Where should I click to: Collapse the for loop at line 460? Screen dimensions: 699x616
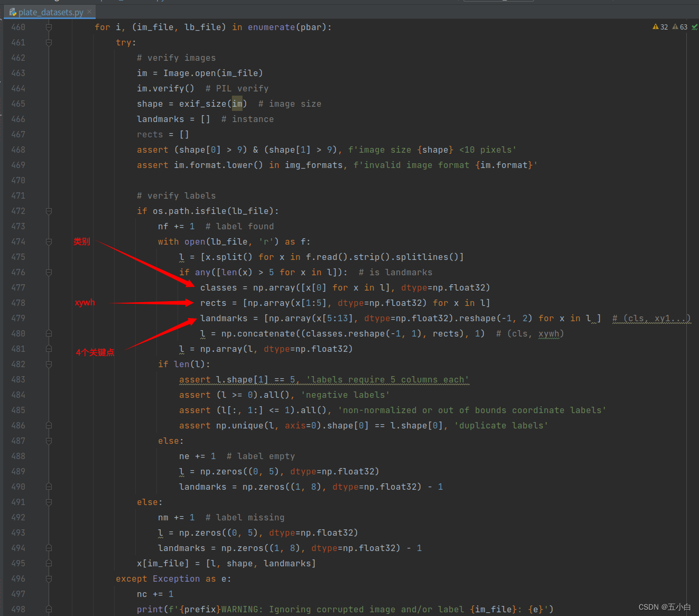coord(49,27)
